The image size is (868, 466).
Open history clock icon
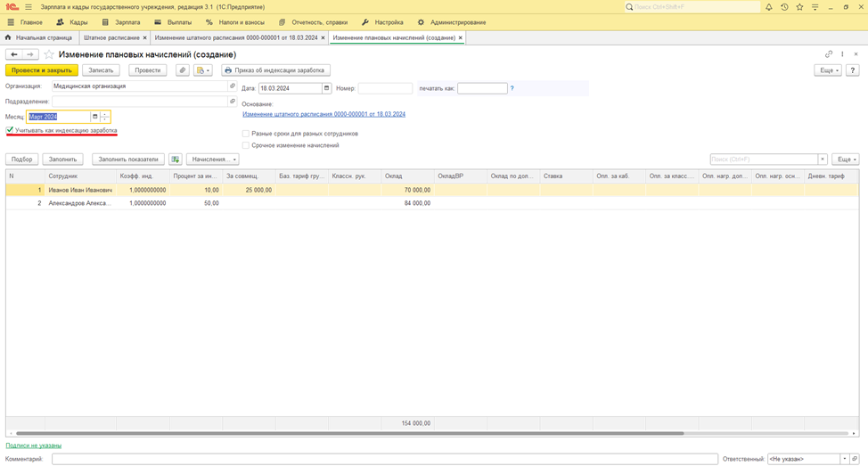pyautogui.click(x=784, y=7)
